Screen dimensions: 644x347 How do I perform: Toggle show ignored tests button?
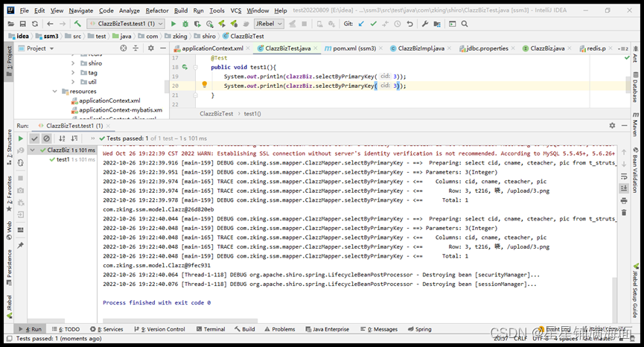pos(46,139)
